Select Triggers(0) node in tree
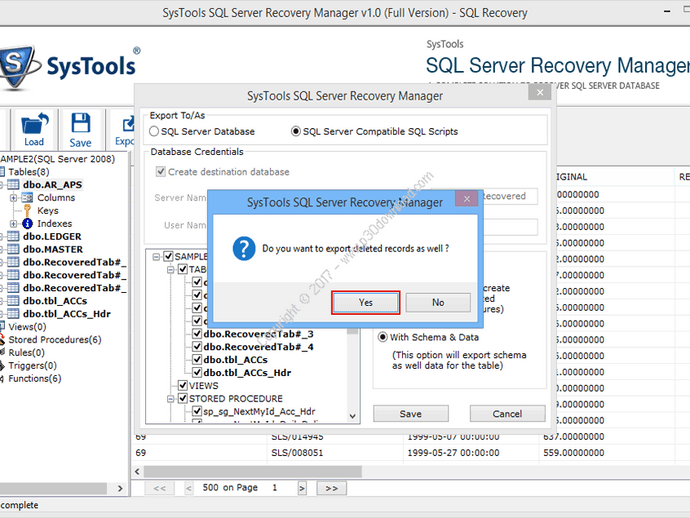This screenshot has height=518, width=690. click(x=33, y=365)
